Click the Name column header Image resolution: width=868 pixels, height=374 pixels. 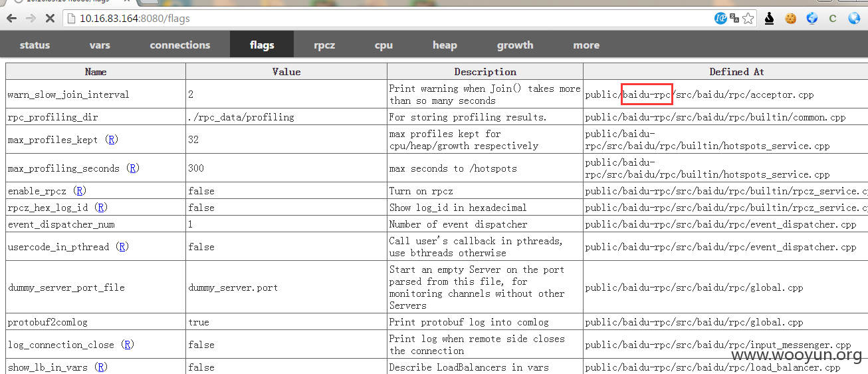[96, 72]
